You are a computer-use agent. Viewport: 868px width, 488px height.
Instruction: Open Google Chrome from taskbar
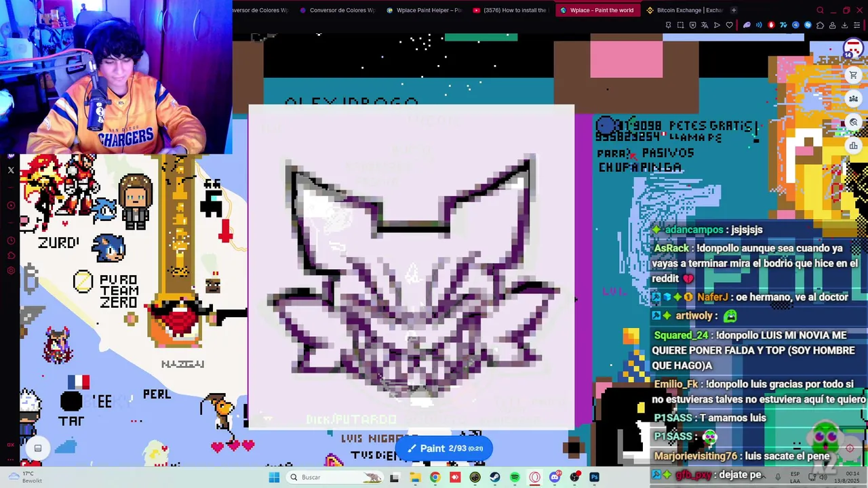[435, 477]
